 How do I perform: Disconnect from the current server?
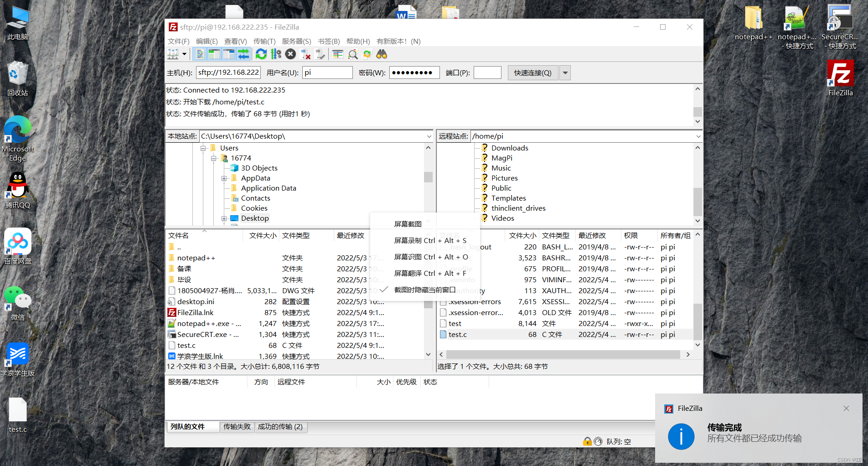(x=305, y=54)
